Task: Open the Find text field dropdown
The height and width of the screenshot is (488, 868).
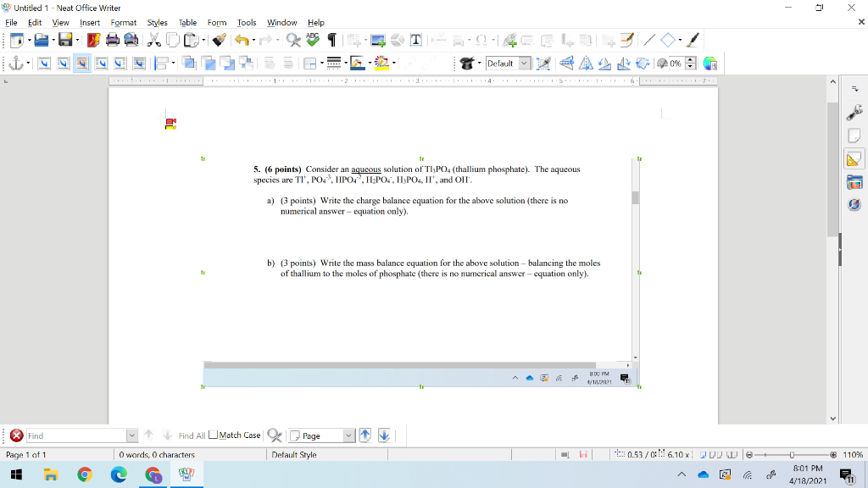Action: tap(132, 435)
